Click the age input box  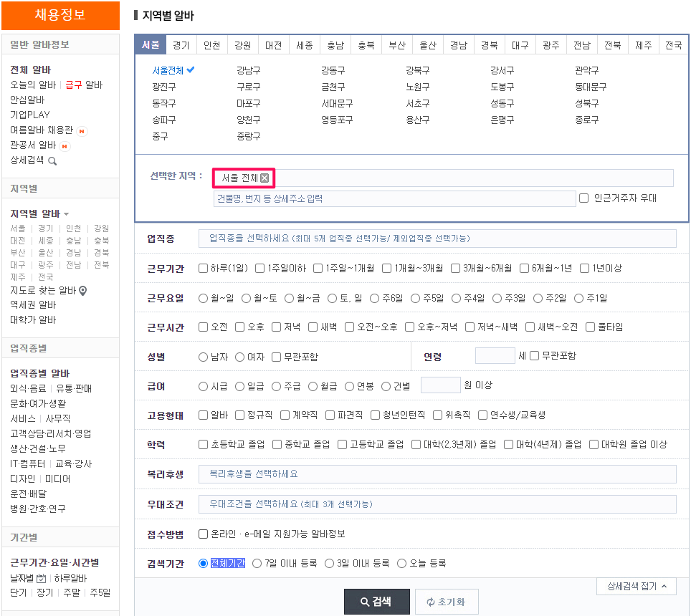pos(495,355)
